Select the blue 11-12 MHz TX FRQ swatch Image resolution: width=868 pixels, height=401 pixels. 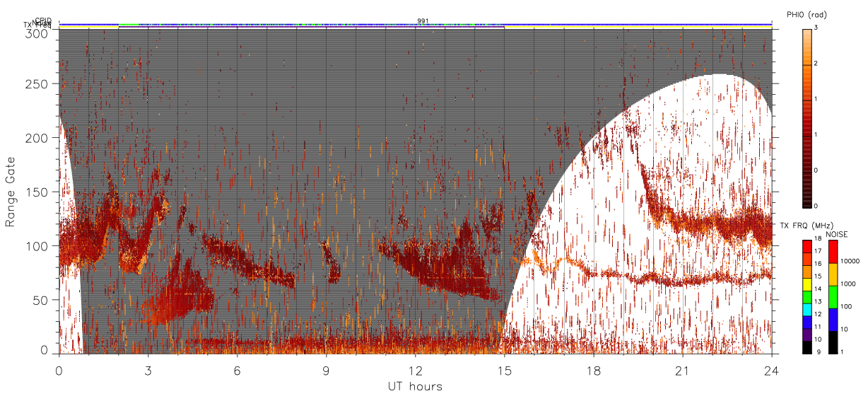tap(807, 321)
